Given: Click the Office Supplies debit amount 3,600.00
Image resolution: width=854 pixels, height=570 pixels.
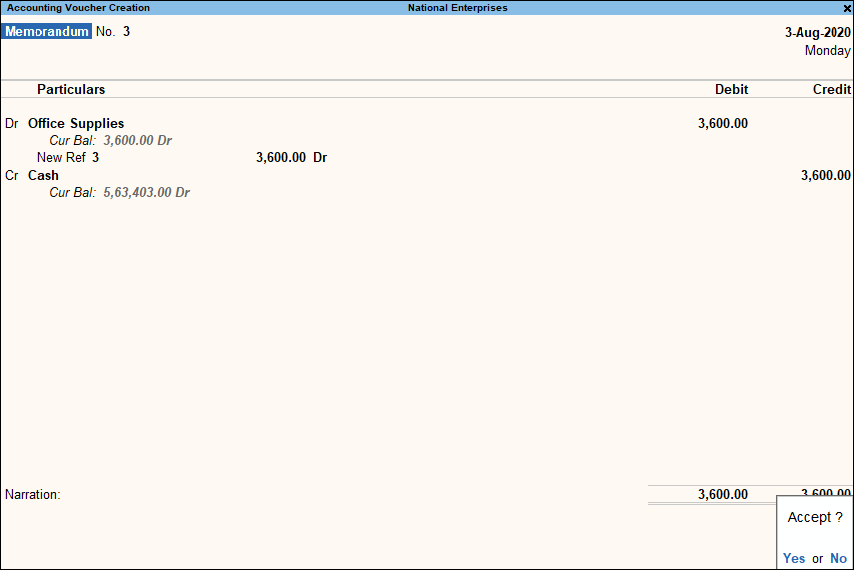Looking at the screenshot, I should [x=723, y=124].
